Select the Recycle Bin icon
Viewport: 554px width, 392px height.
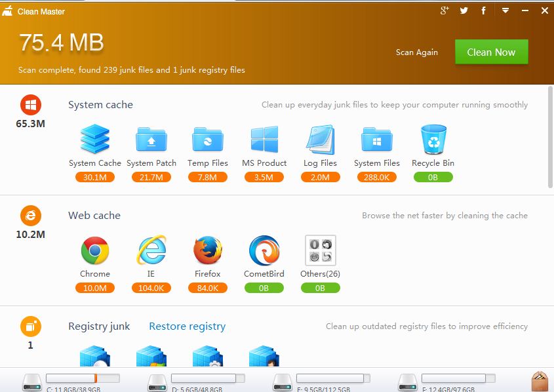pos(433,139)
